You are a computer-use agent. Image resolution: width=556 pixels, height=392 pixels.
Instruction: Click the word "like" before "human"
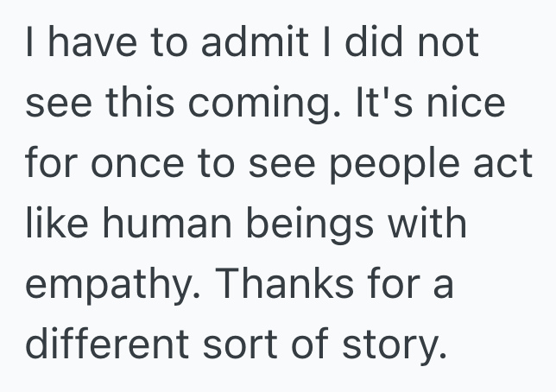(x=56, y=224)
